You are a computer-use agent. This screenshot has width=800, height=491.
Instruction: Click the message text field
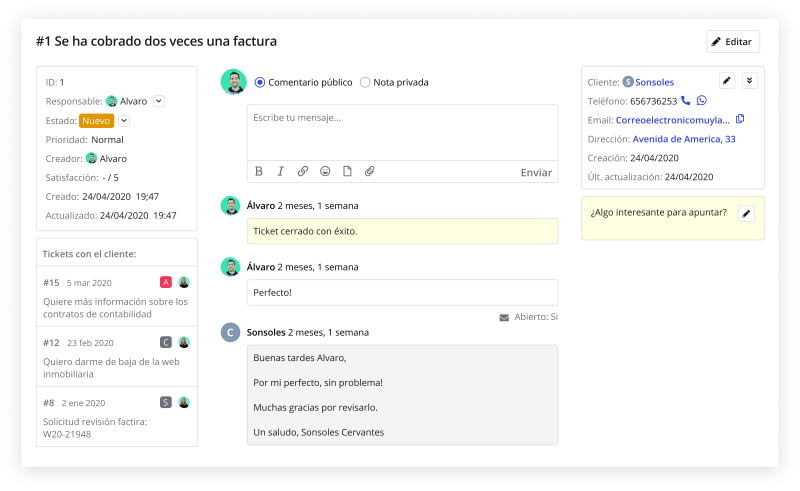coord(402,132)
